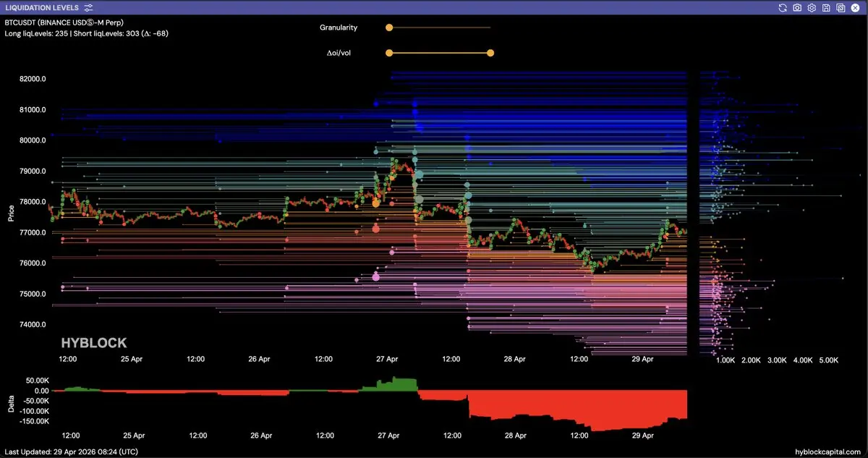868x458 pixels.
Task: Click the 3.00K histogram axis label
Action: 777,360
